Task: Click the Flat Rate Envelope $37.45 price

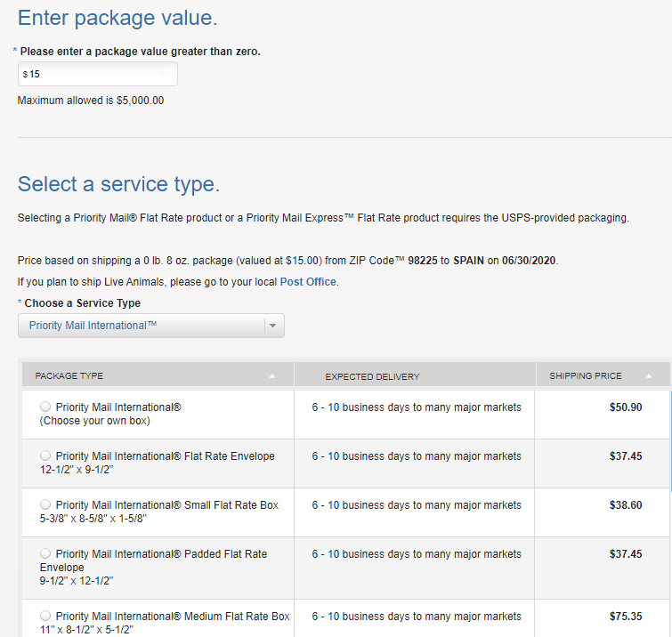Action: pyautogui.click(x=626, y=456)
